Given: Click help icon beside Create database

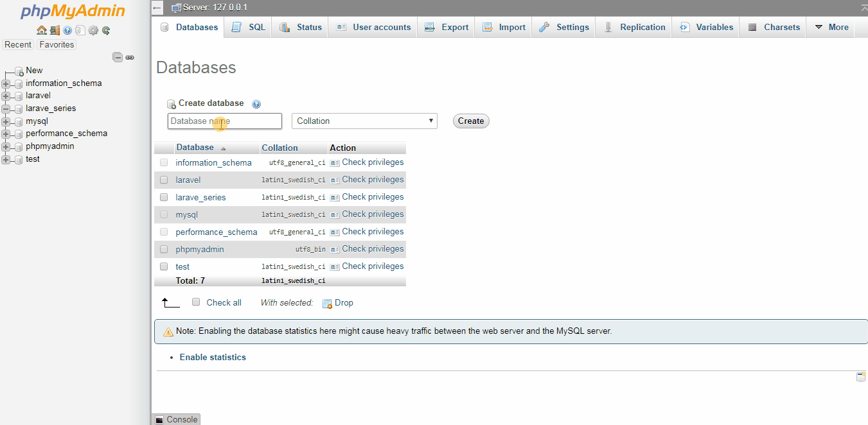Looking at the screenshot, I should [x=256, y=104].
